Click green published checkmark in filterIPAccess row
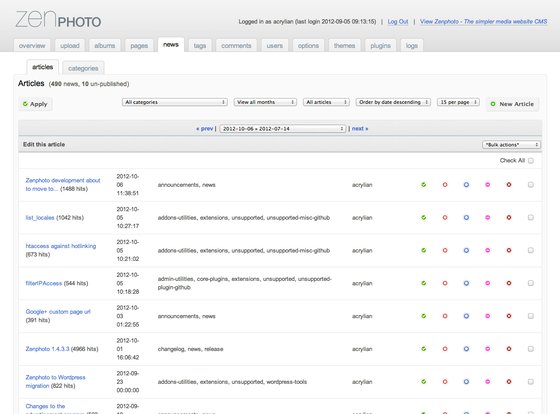The width and height of the screenshot is (560, 414). [424, 283]
